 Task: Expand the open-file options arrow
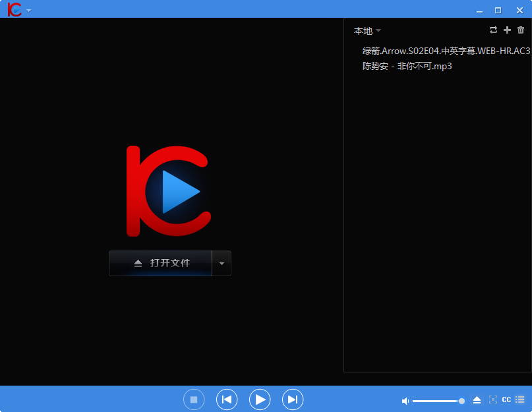(222, 264)
